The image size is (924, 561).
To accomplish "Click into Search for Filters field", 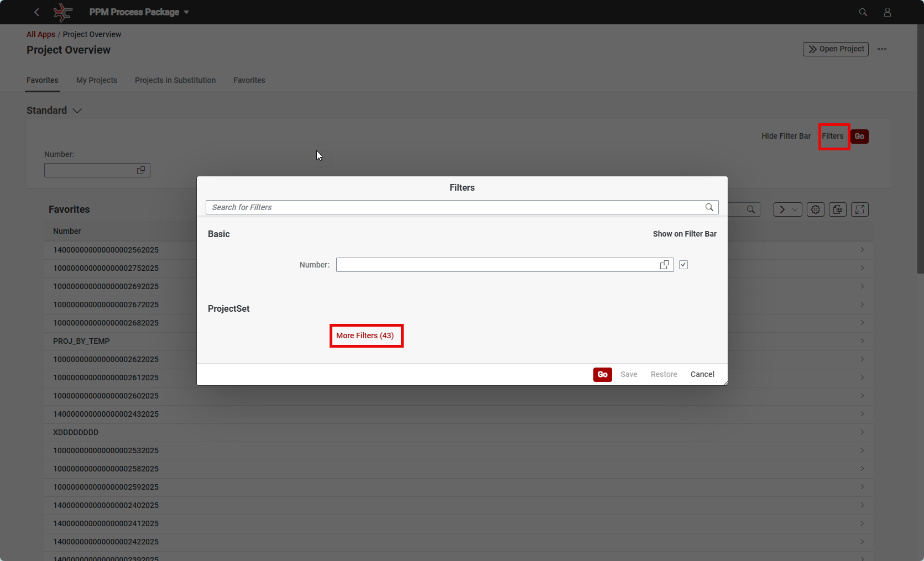I will point(453,207).
